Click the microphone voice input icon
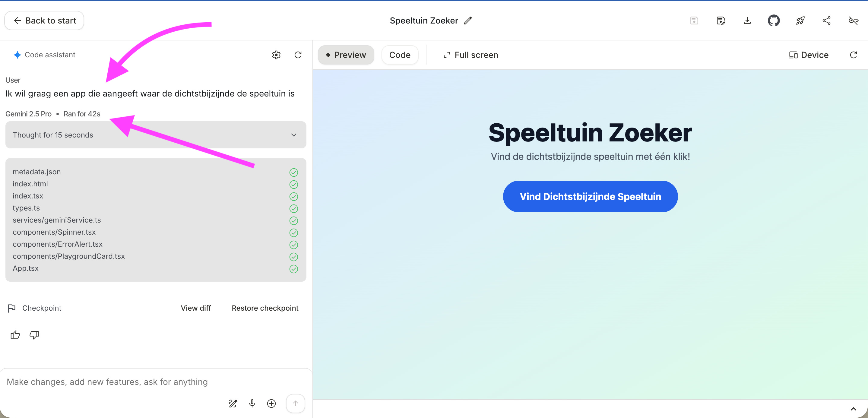 tap(252, 403)
